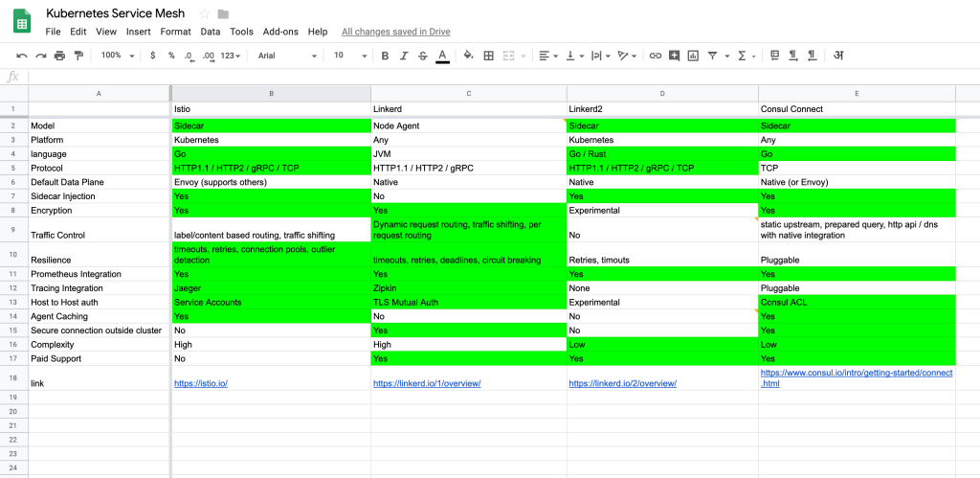Click the Print icon
This screenshot has height=478, width=980.
(x=59, y=56)
